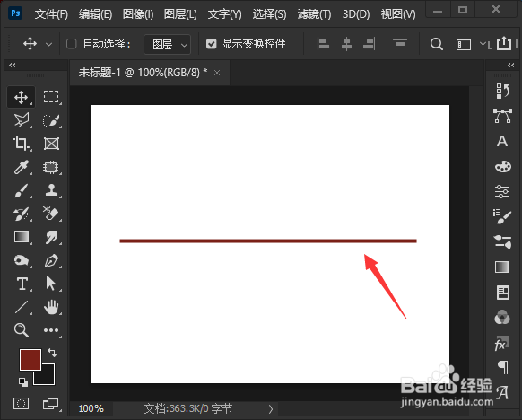Select the Background Eraser tool
The height and width of the screenshot is (420, 522).
(x=50, y=214)
